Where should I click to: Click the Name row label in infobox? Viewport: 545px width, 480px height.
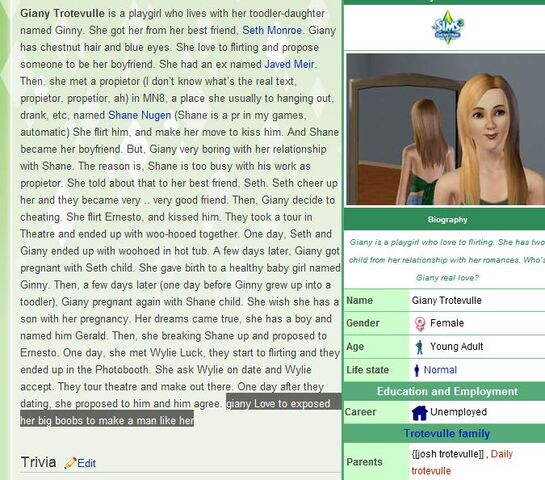359,300
